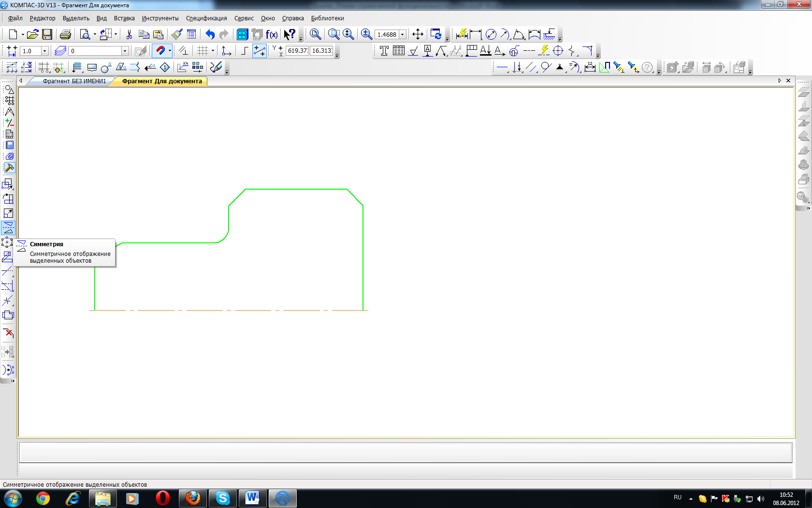Delete part of a curve with the red X tool
The height and width of the screenshot is (508, 812).
coord(8,333)
